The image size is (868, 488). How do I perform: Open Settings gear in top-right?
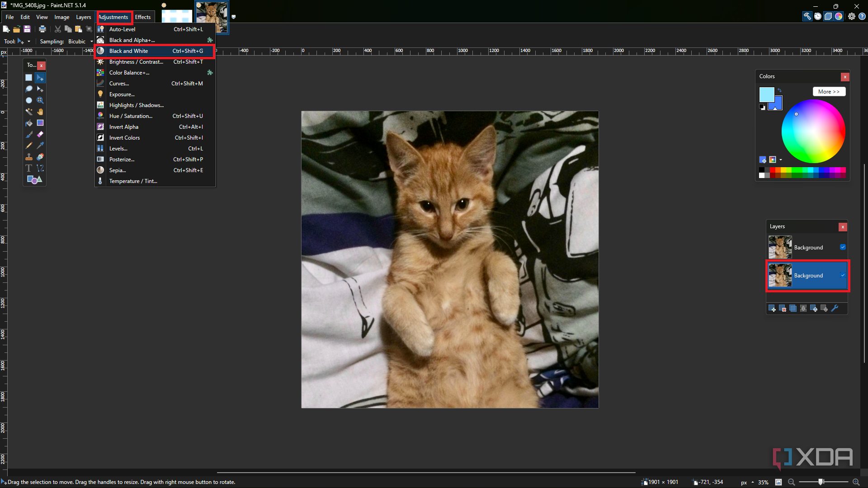(x=852, y=16)
